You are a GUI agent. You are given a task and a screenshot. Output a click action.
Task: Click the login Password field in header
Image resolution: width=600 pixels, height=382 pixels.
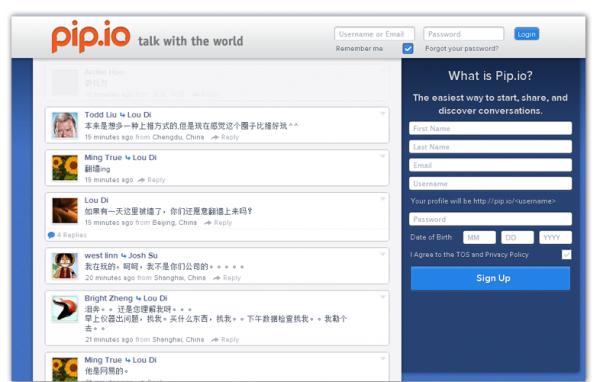pos(463,34)
